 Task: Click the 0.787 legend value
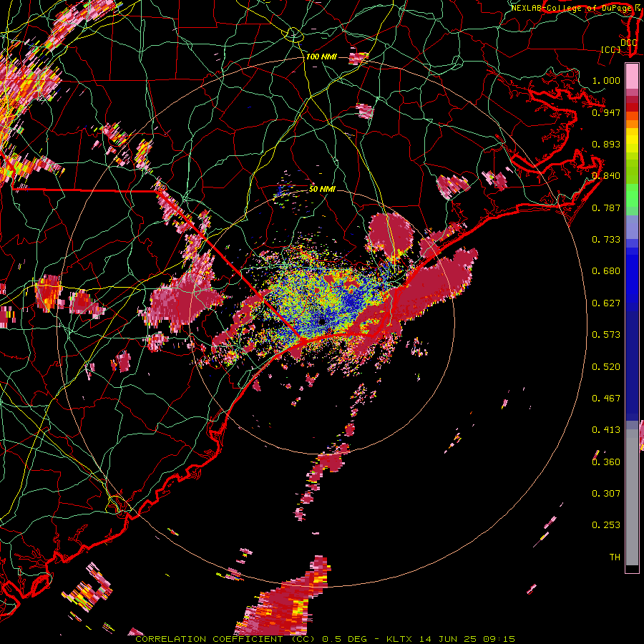pyautogui.click(x=606, y=208)
